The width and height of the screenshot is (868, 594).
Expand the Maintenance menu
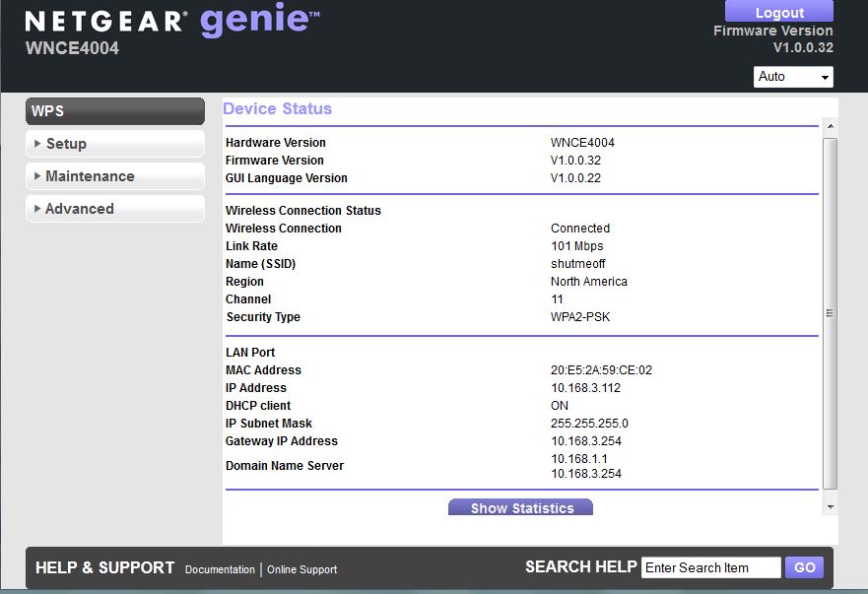coord(115,176)
